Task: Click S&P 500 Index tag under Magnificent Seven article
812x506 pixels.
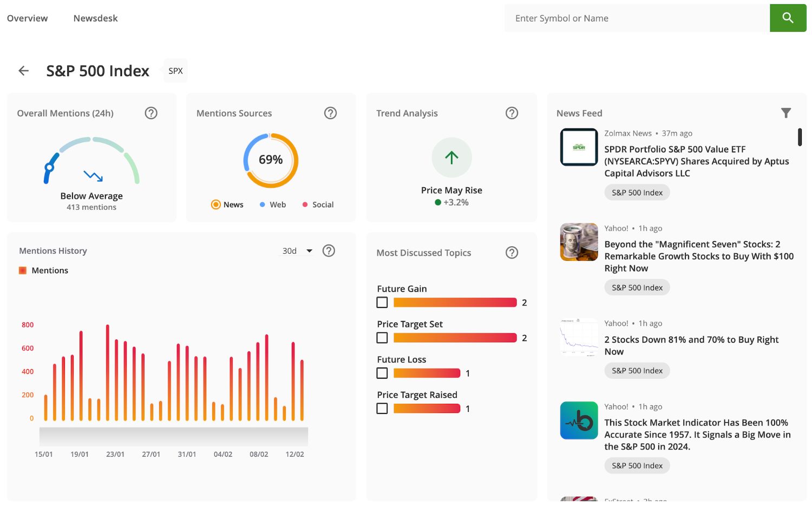Action: [x=637, y=288]
